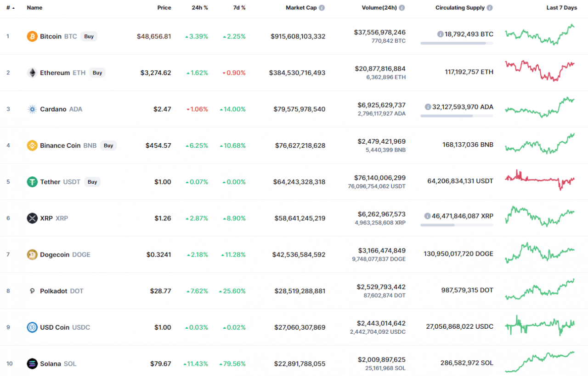Viewport: 588px width, 376px height.
Task: Click the Buy button next to Bitcoin
Action: [x=89, y=36]
